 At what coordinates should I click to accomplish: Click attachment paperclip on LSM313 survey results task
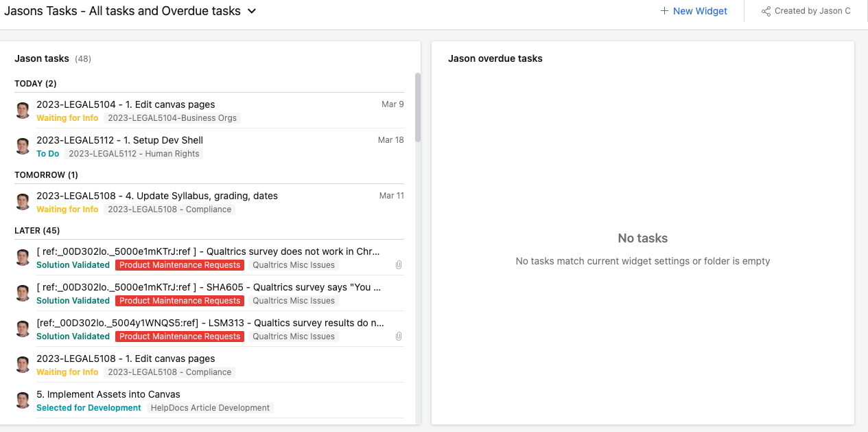(x=399, y=337)
